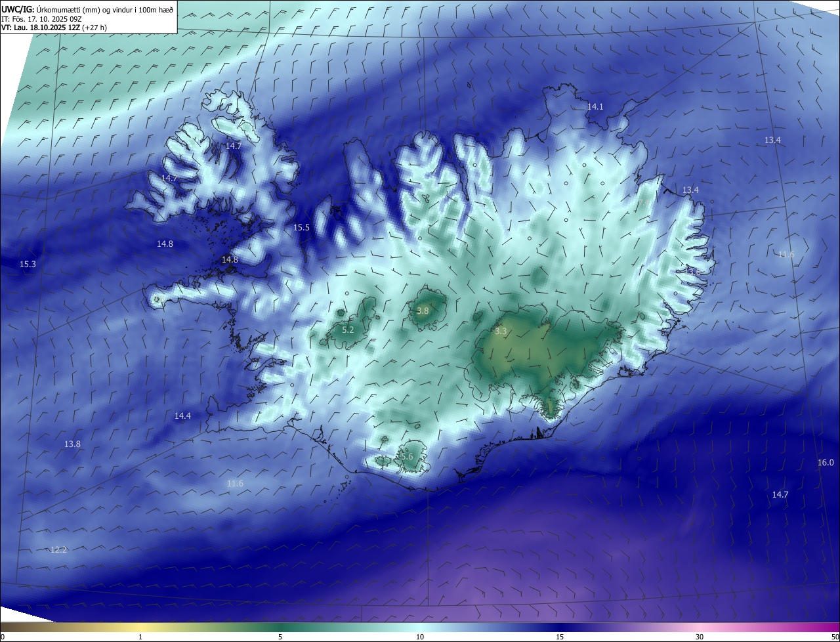Image resolution: width=840 pixels, height=642 pixels.
Task: Click the 15.3 value near the western edge
Action: tap(28, 264)
